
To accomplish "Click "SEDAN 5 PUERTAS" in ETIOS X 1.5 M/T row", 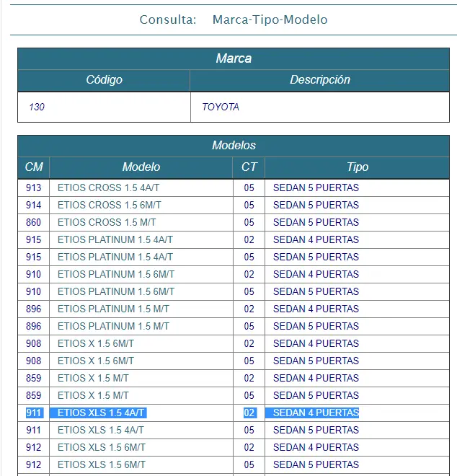I will (x=316, y=395).
